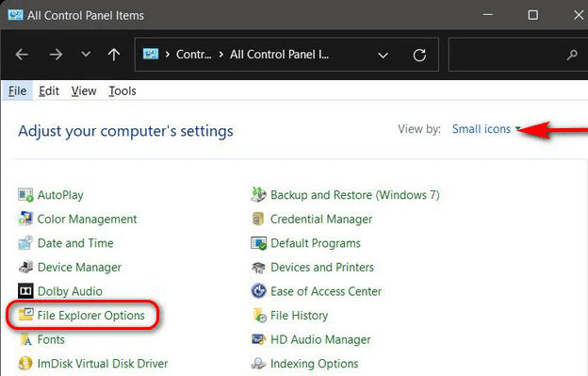Screen dimensions: 588x376
Task: Click the Default Programs icon
Action: click(258, 243)
